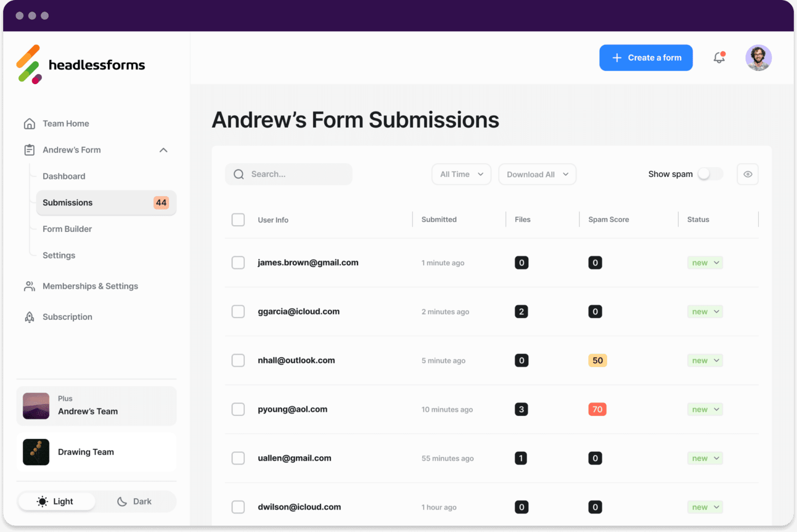
Task: Select the Team Home house icon
Action: click(x=30, y=123)
